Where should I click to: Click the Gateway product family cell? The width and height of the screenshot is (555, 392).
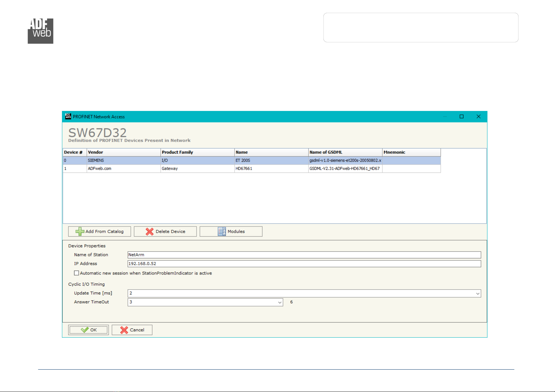click(x=197, y=169)
